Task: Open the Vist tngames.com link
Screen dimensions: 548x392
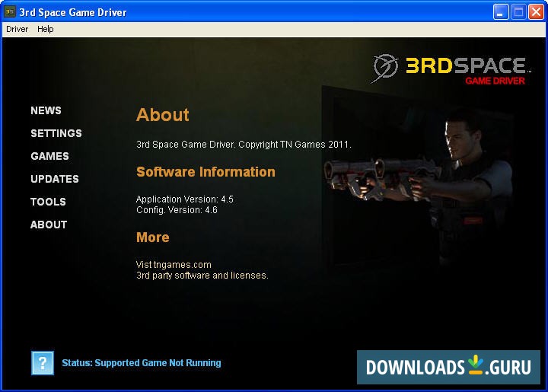Action: click(174, 264)
